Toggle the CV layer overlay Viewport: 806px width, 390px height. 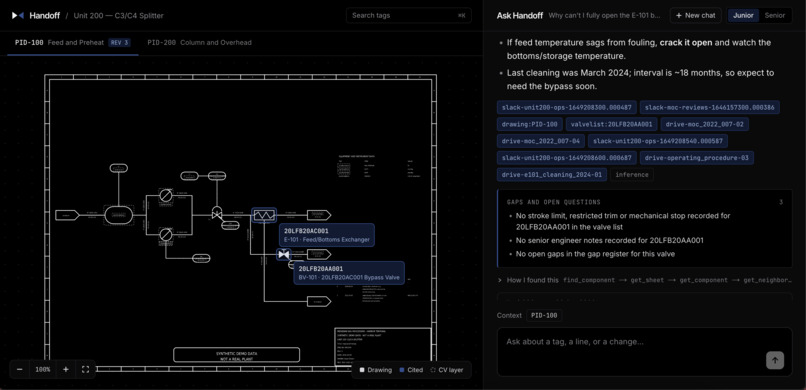click(447, 370)
